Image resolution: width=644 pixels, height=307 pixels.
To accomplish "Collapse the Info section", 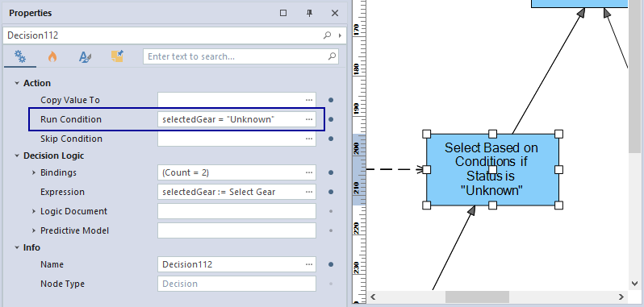I will point(17,247).
